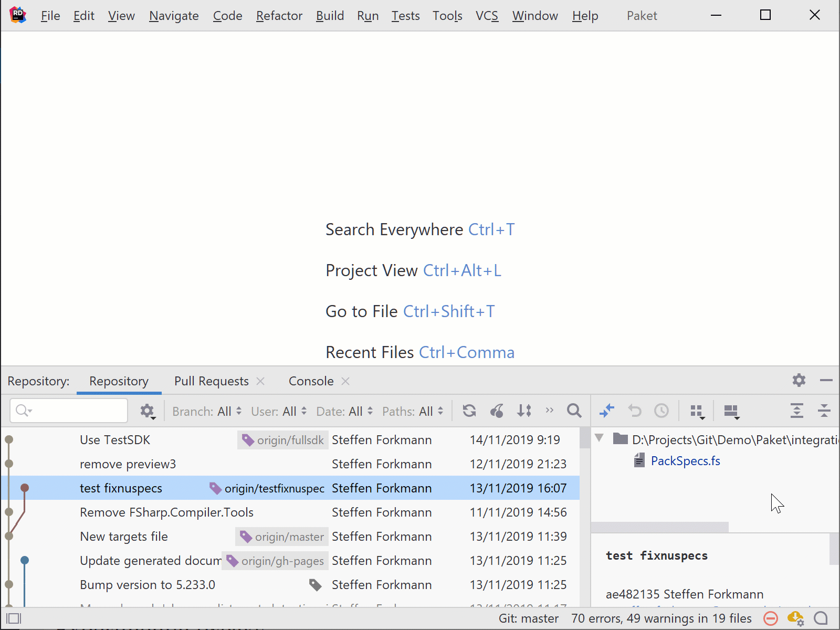
Task: Open Group By options for changes
Action: [697, 412]
